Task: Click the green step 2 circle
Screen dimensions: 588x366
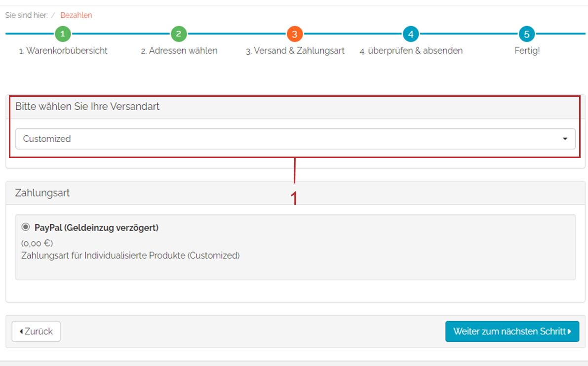Action: coord(179,34)
